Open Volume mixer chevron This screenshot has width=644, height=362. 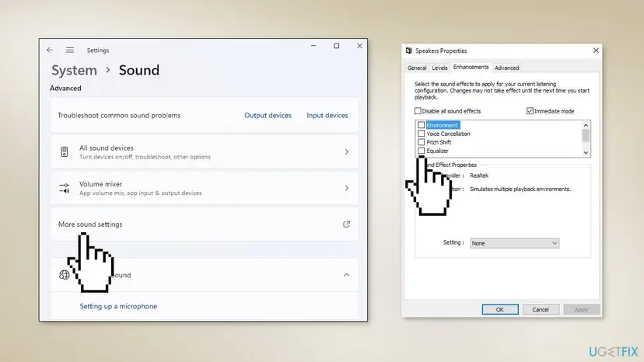[x=347, y=188]
